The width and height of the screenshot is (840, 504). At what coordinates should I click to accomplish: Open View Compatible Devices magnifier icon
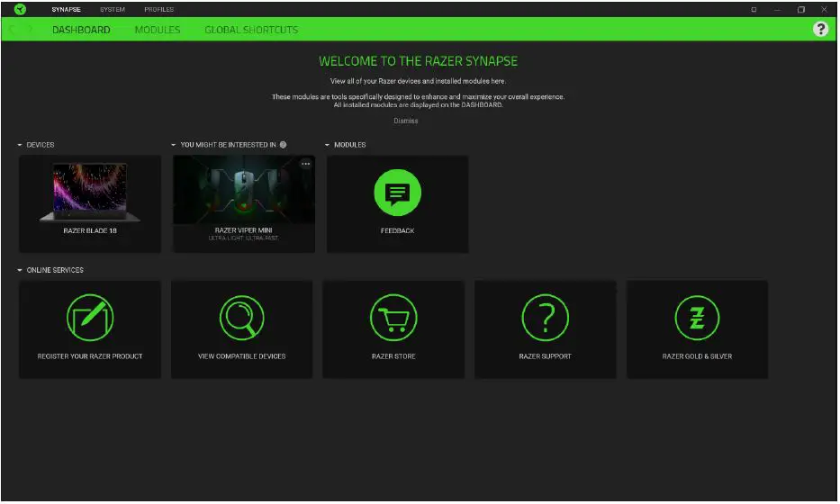click(241, 318)
